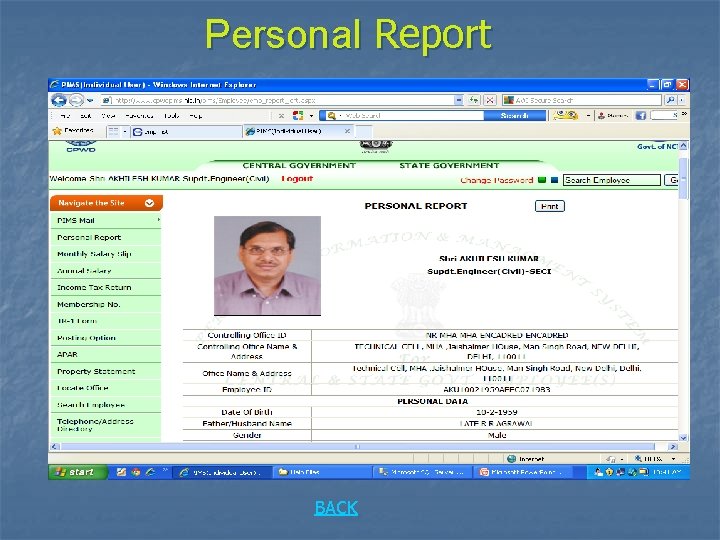
Task: Click the yellow eyes toolbar icon
Action: 566,115
